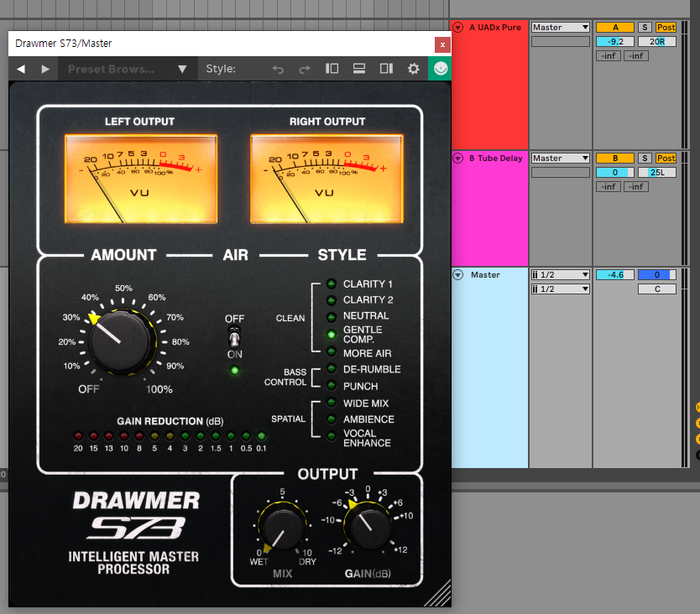Click the Master pan field C
This screenshot has height=614, width=700.
tap(656, 289)
